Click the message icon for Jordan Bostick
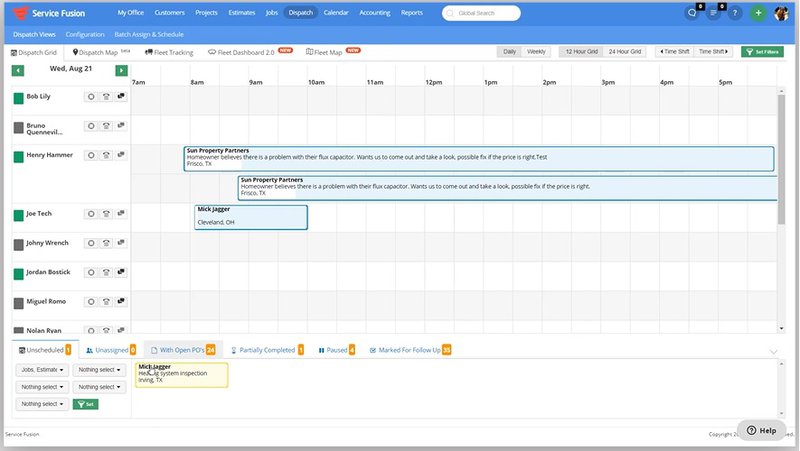This screenshot has width=800, height=451. (121, 272)
